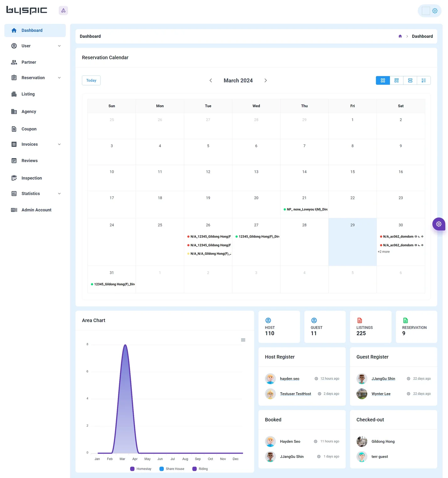Click the Invoices list icon

pos(14,144)
